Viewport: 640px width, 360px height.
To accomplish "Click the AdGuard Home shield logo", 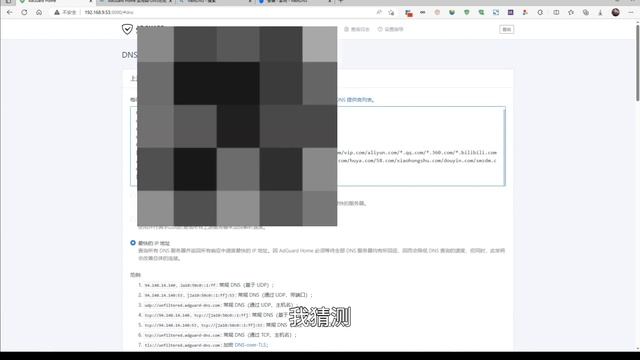I will pos(127,29).
